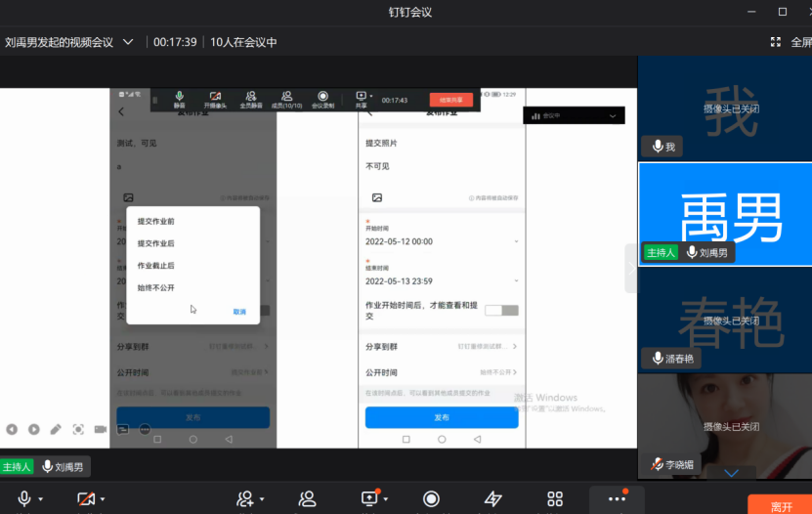Click the invite members icon

point(245,498)
